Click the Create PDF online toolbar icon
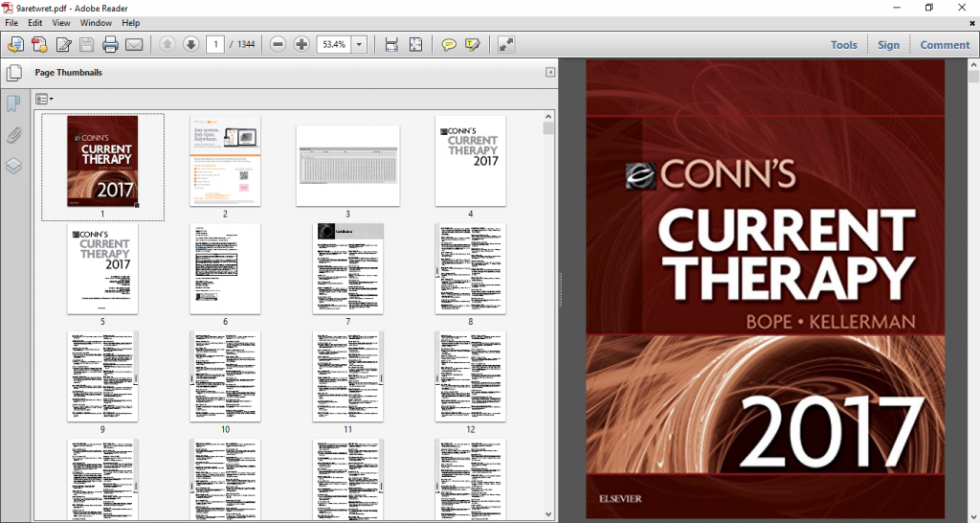The width and height of the screenshot is (980, 523). point(15,44)
